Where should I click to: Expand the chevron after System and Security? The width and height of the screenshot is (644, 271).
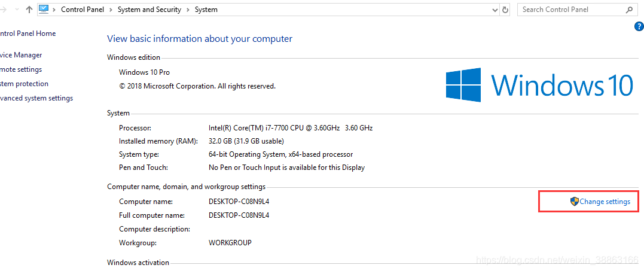click(x=188, y=10)
